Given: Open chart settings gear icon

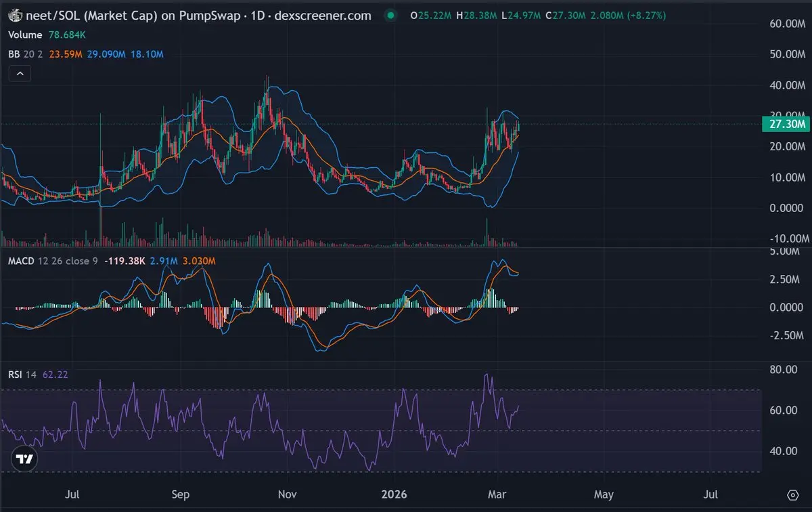Looking at the screenshot, I should [x=792, y=495].
